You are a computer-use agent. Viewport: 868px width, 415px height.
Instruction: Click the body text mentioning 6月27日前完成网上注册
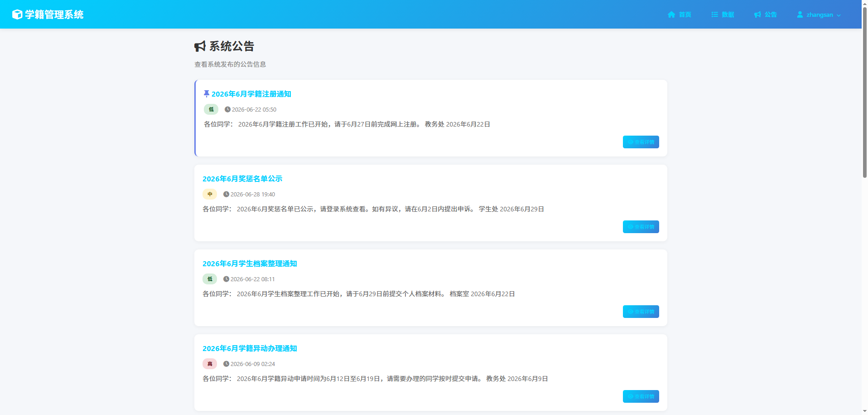(347, 124)
